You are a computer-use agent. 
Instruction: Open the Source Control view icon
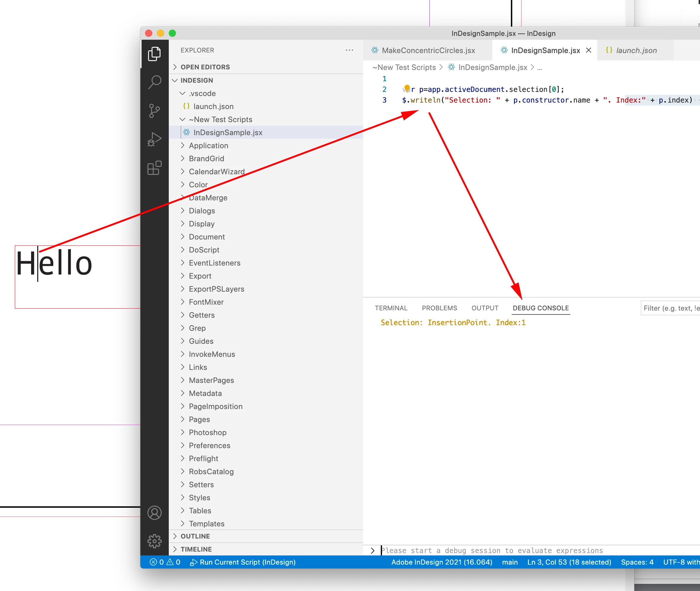[154, 111]
